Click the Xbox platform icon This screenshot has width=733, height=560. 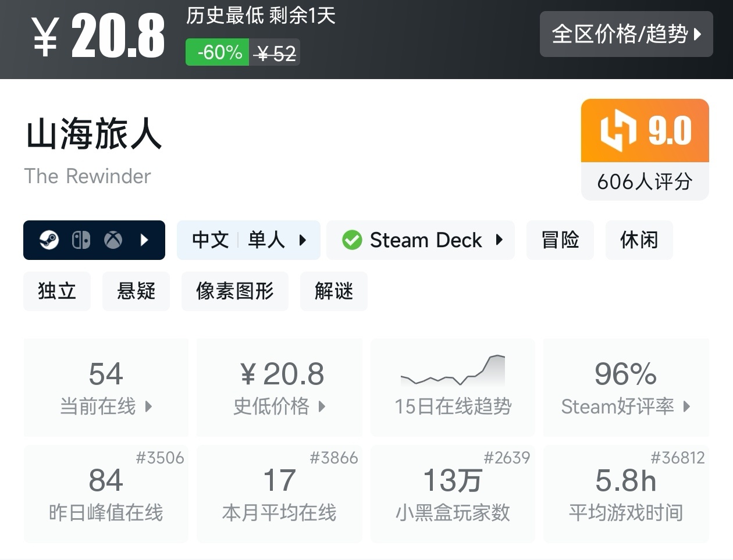pos(113,240)
